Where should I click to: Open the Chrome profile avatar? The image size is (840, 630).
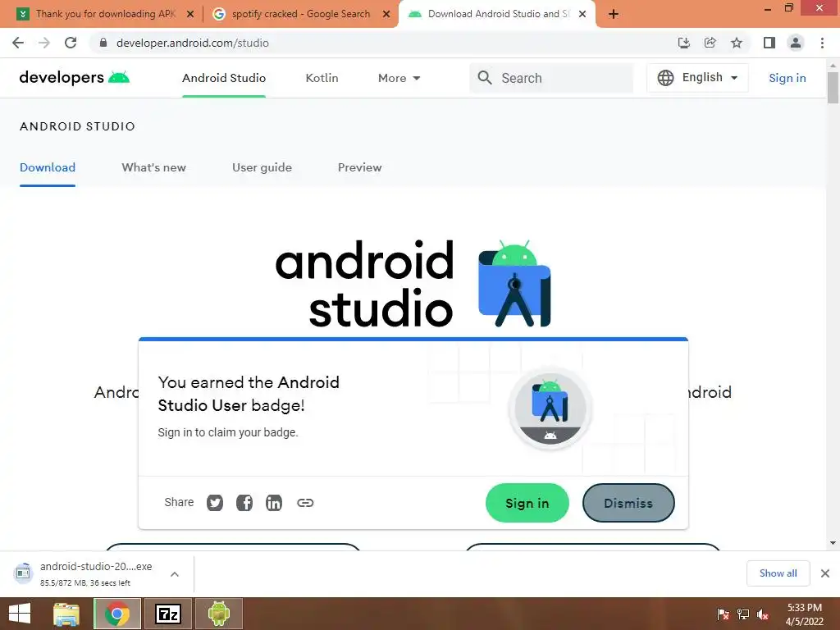tap(796, 43)
